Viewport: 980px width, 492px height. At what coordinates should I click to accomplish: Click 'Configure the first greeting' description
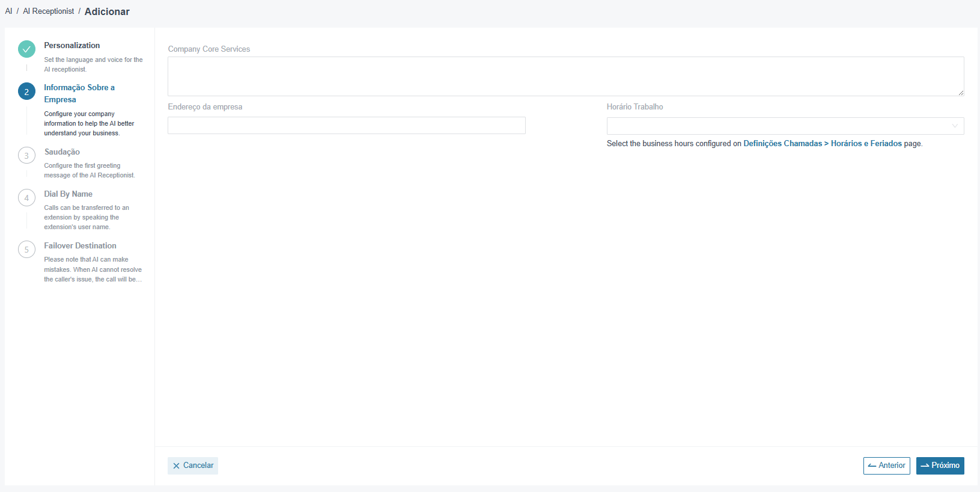point(90,170)
